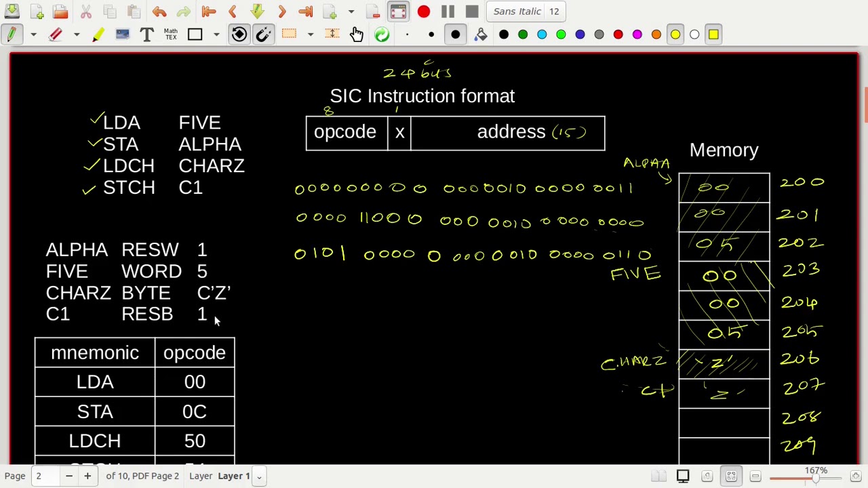This screenshot has width=868, height=488.
Task: Select the Insert Image tool
Action: 122,35
